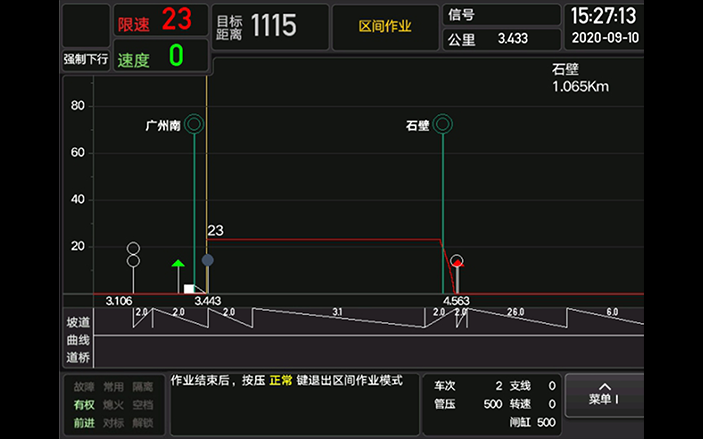The height and width of the screenshot is (439, 703).
Task: Select the green up-arrow train marker
Action: tap(178, 265)
